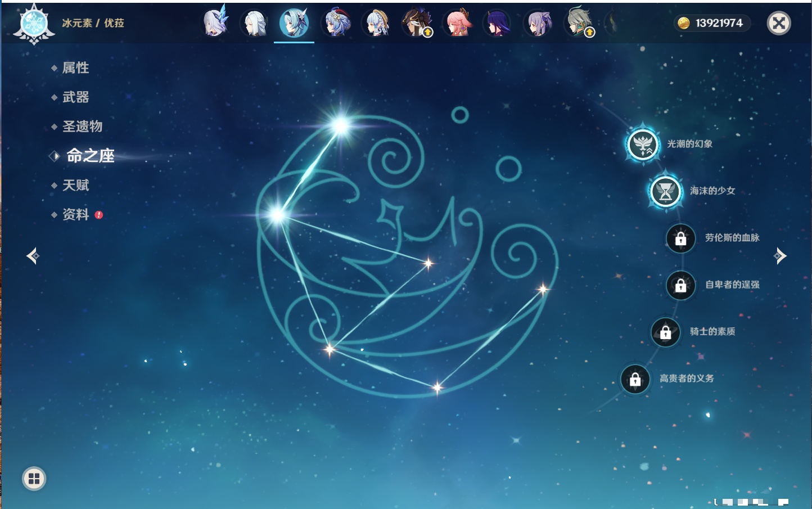Screen dimensions: 812x509
Task: Select the 海沫的少女 constellation icon
Action: point(666,191)
